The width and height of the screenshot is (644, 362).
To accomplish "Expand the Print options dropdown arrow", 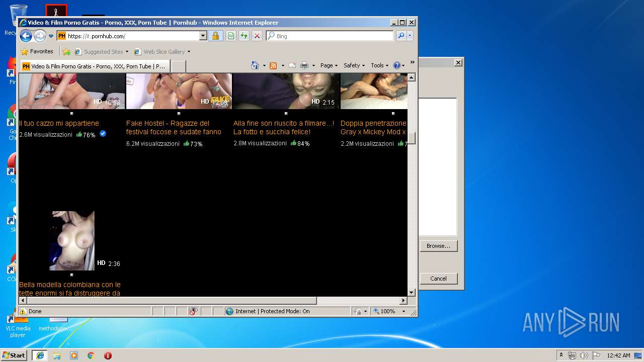I will tap(313, 65).
